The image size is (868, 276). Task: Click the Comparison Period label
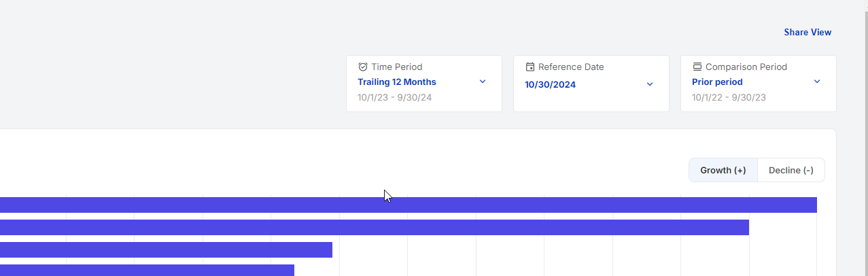pos(746,67)
